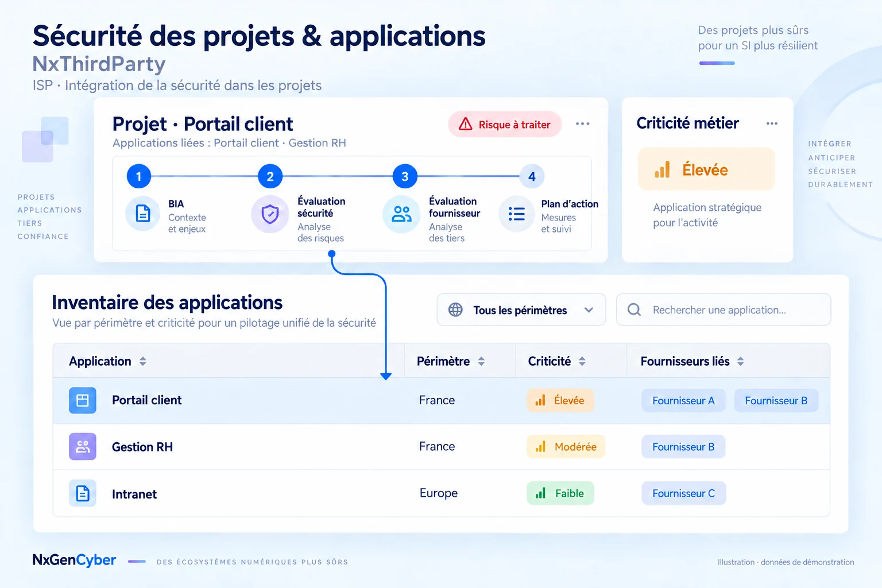Click the Élevée bar-chart icon in Criticité métier

point(662,169)
